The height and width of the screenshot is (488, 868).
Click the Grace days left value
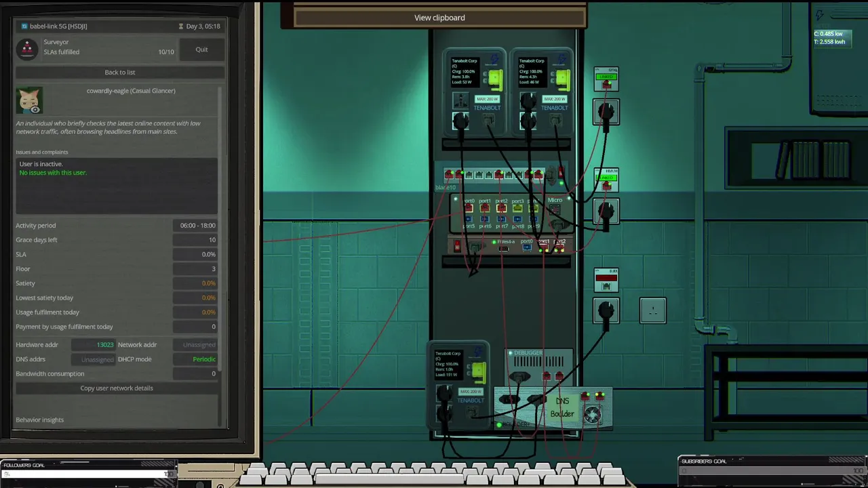195,240
